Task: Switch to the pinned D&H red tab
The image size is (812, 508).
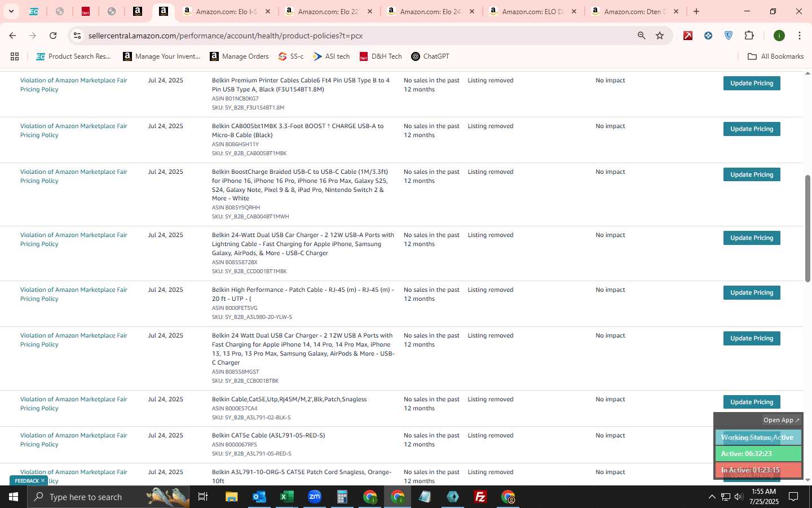Action: 86,11
